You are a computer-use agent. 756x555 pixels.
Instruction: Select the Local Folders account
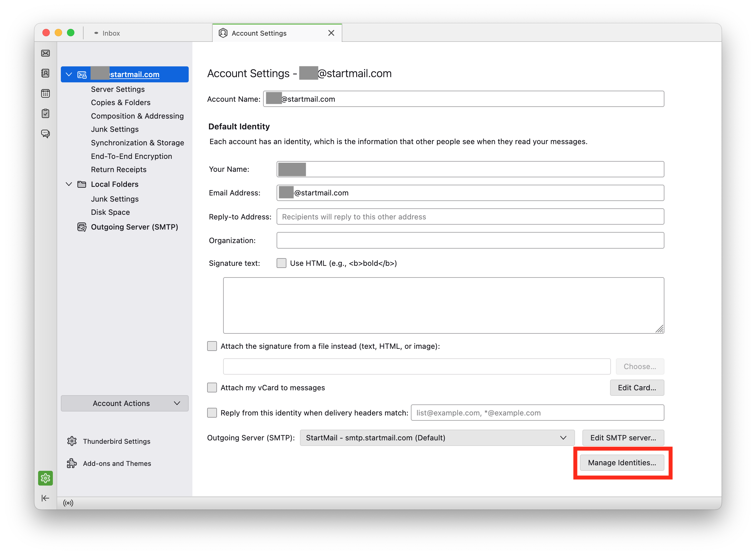coord(115,184)
